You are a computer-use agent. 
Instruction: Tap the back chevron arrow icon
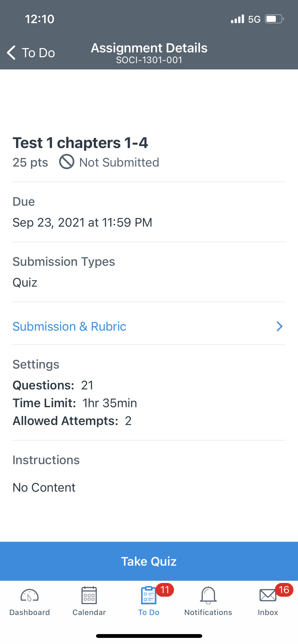[x=11, y=53]
